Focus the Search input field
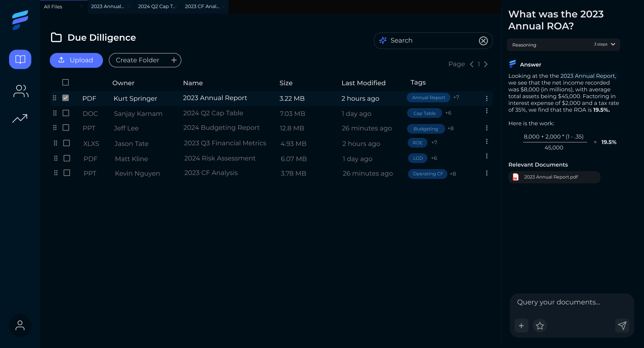Screen dimensions: 644x348 pos(433,41)
